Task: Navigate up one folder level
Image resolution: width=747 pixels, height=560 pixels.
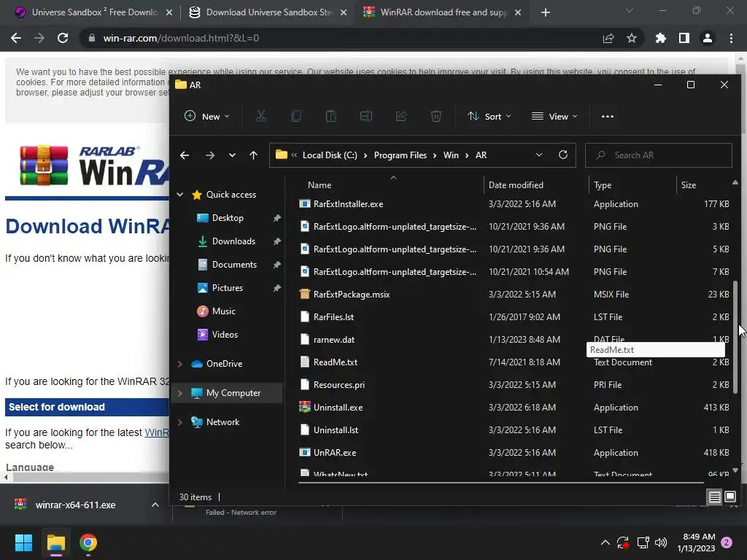Action: point(253,155)
